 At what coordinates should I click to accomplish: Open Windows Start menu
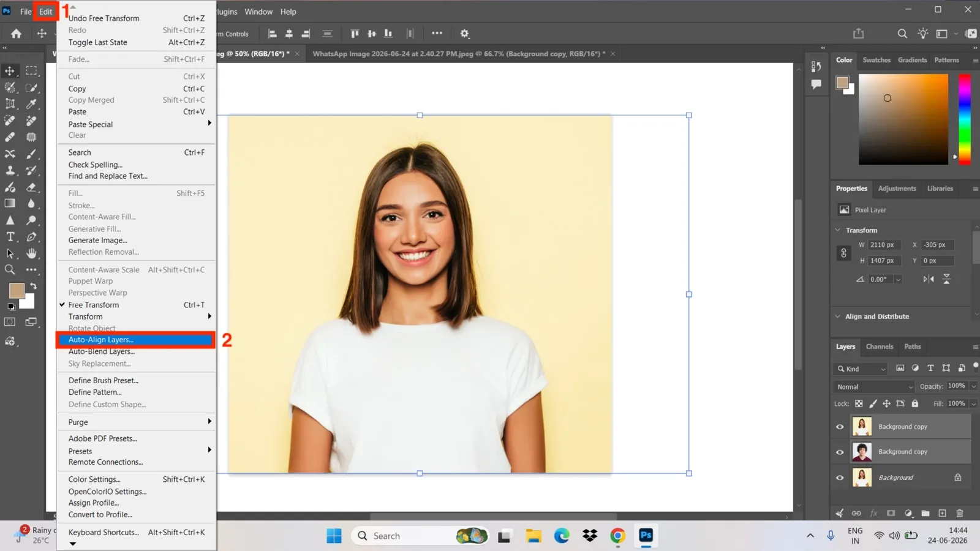pyautogui.click(x=334, y=536)
